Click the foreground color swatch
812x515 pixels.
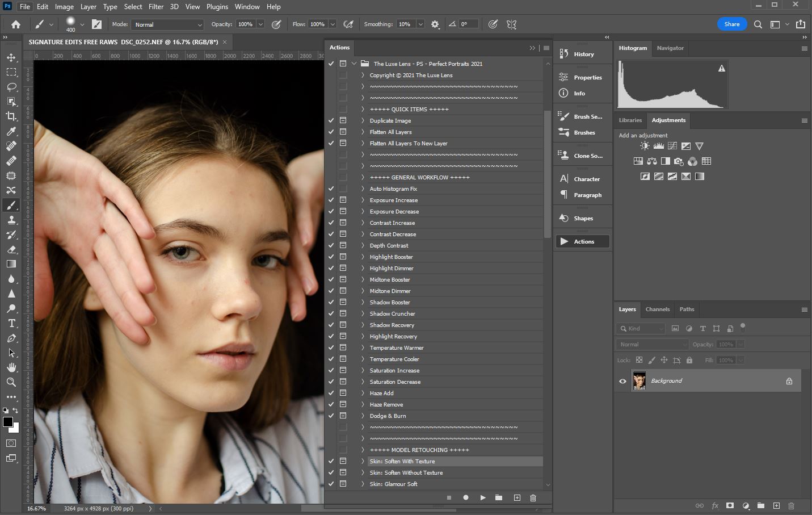click(8, 422)
